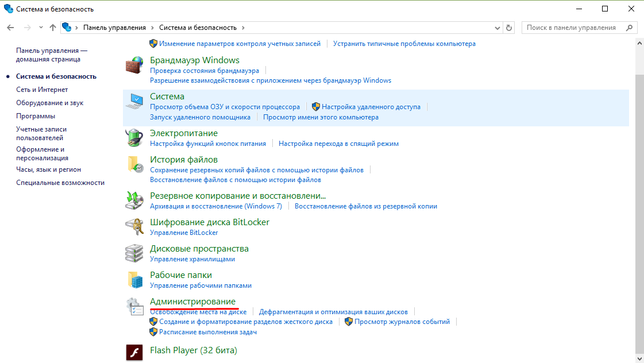Open the BitLocker drive encryption icon
Image resolution: width=644 pixels, height=363 pixels.
[134, 227]
